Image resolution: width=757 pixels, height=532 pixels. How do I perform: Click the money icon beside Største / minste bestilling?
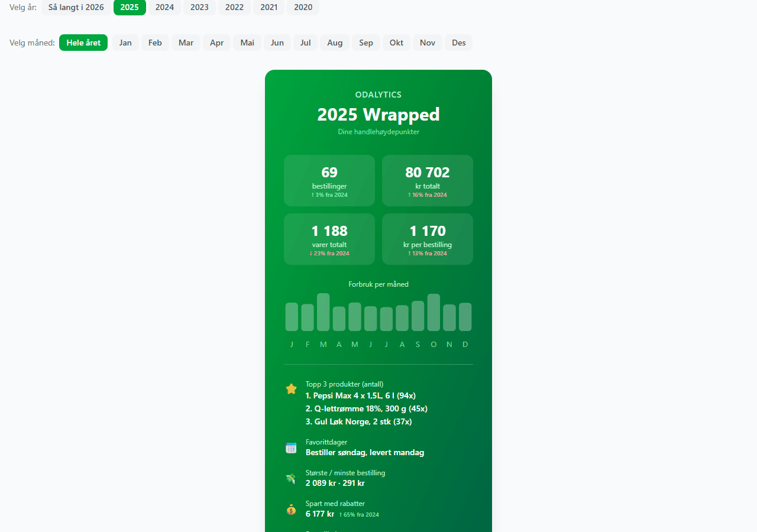tap(291, 479)
